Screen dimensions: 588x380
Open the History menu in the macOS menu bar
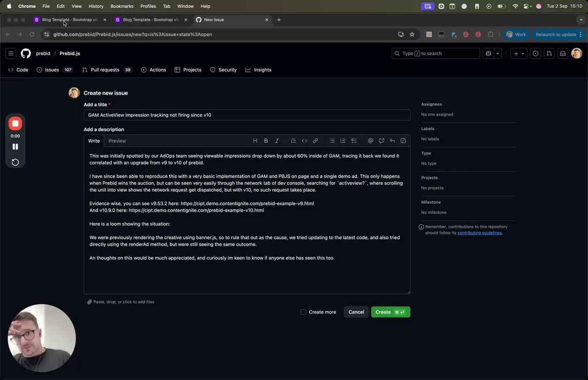(96, 6)
